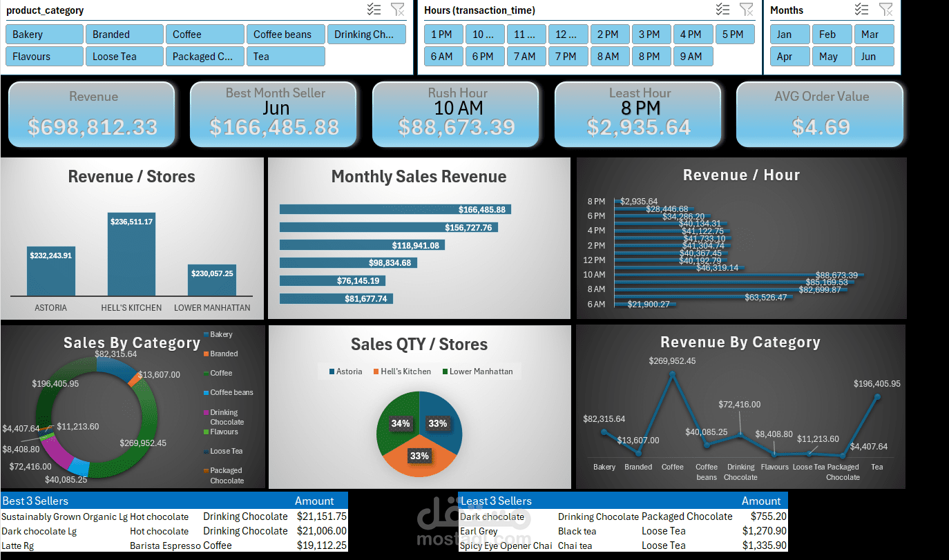Click the Branded legend color marker
The image size is (949, 560).
[206, 354]
